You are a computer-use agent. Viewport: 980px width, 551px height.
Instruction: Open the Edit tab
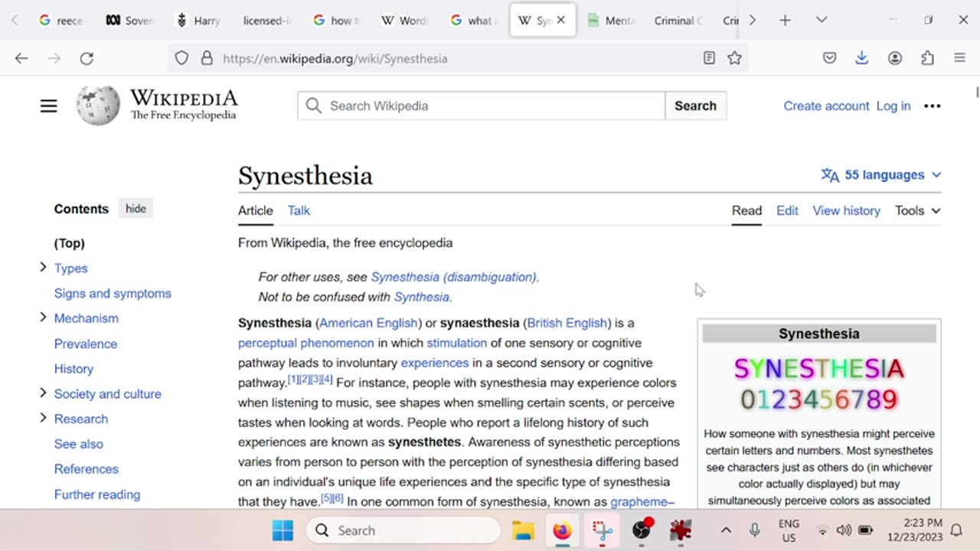tap(787, 210)
